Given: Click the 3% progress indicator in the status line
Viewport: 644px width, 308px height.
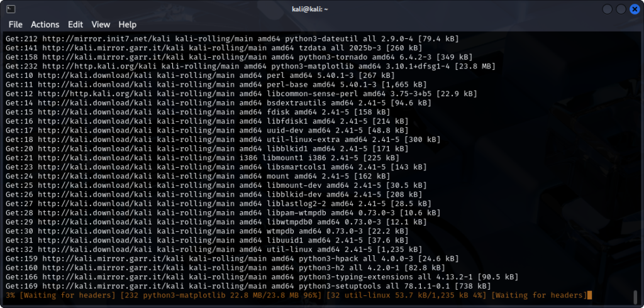Looking at the screenshot, I should (x=10, y=295).
